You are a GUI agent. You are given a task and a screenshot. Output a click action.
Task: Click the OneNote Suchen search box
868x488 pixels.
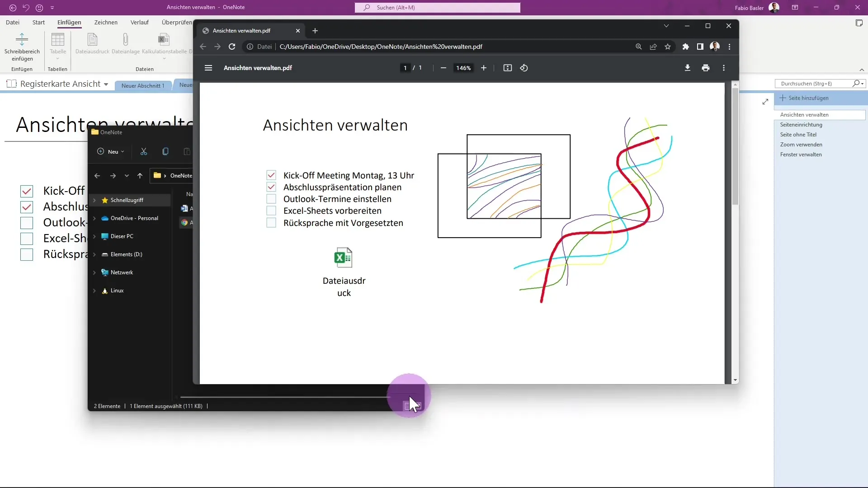438,8
